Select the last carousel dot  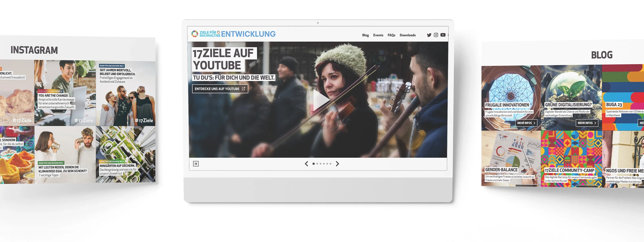click(x=330, y=164)
